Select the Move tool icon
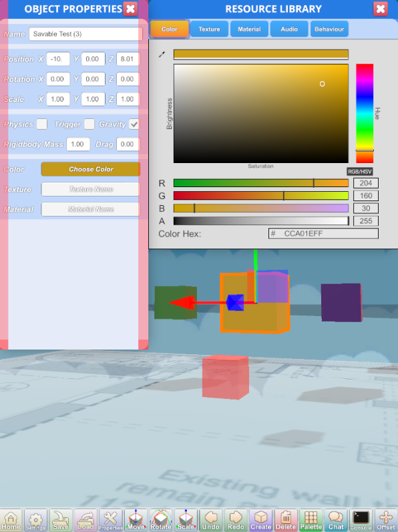The width and height of the screenshot is (398, 532). click(136, 520)
